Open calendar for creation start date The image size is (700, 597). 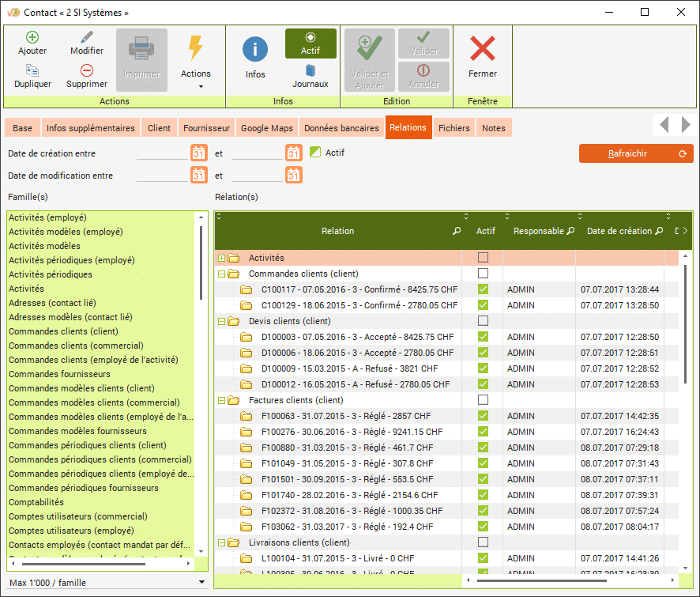[x=198, y=153]
